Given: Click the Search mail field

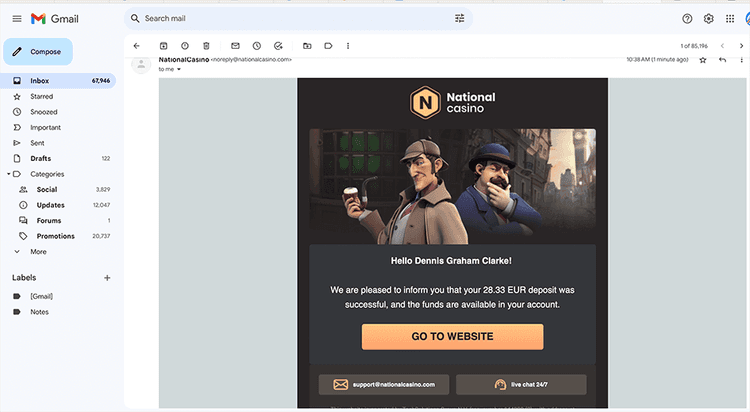Looking at the screenshot, I should [297, 18].
